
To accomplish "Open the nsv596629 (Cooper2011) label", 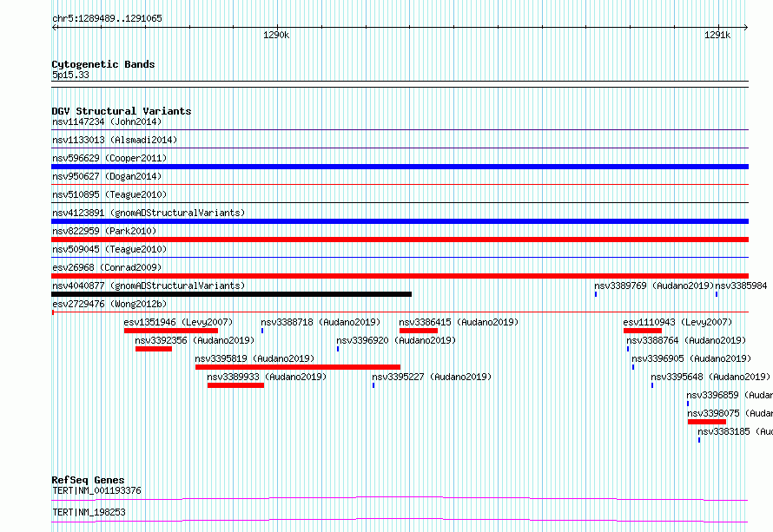I will point(109,158).
